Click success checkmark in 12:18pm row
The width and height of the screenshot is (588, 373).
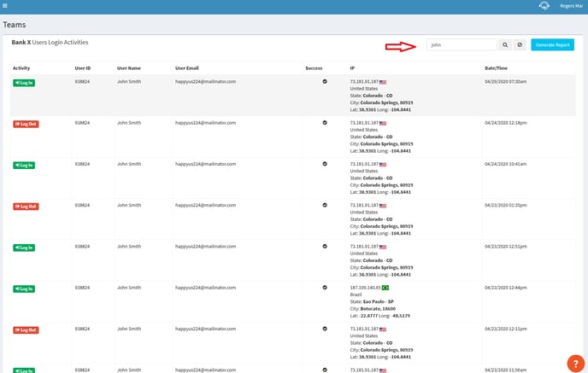click(x=325, y=123)
